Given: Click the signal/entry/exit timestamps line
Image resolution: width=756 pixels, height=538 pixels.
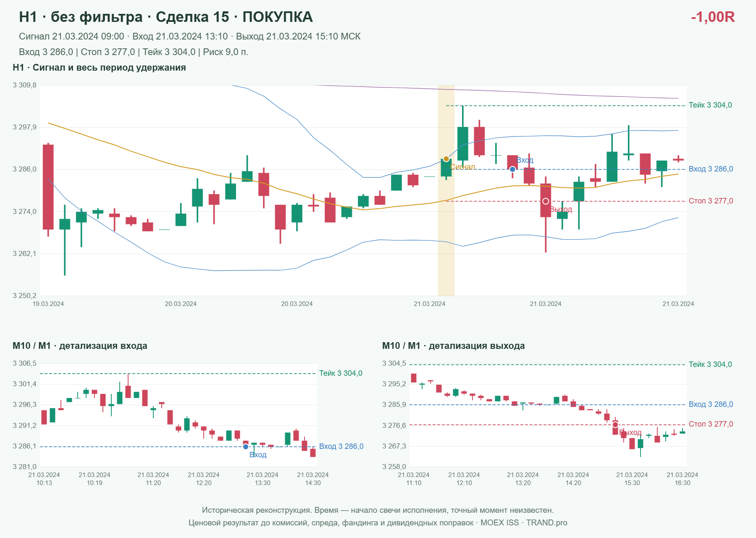Looking at the screenshot, I should pyautogui.click(x=190, y=37).
